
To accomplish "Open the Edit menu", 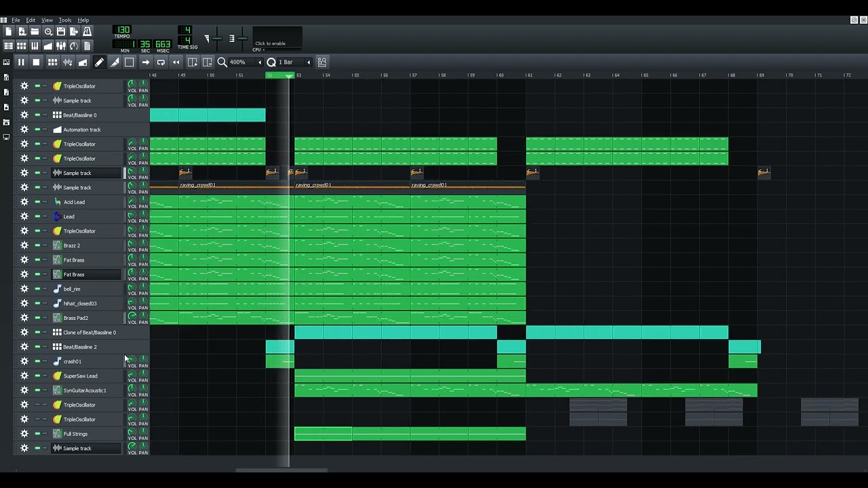I will click(x=31, y=20).
